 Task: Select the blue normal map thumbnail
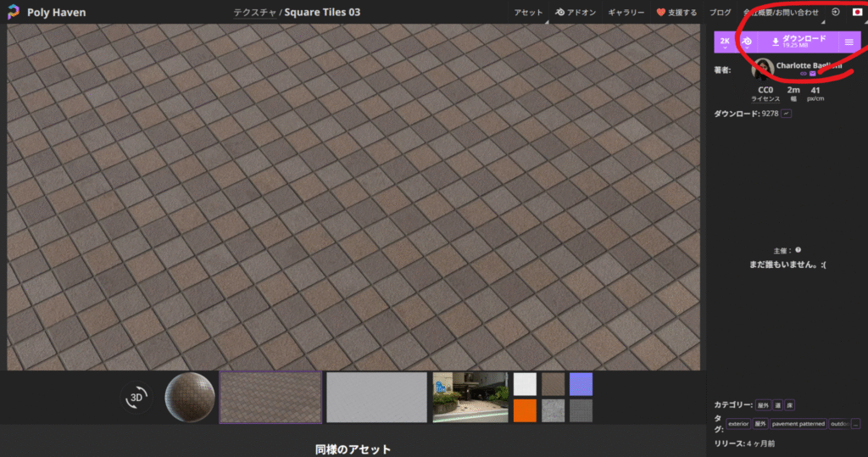coord(581,384)
